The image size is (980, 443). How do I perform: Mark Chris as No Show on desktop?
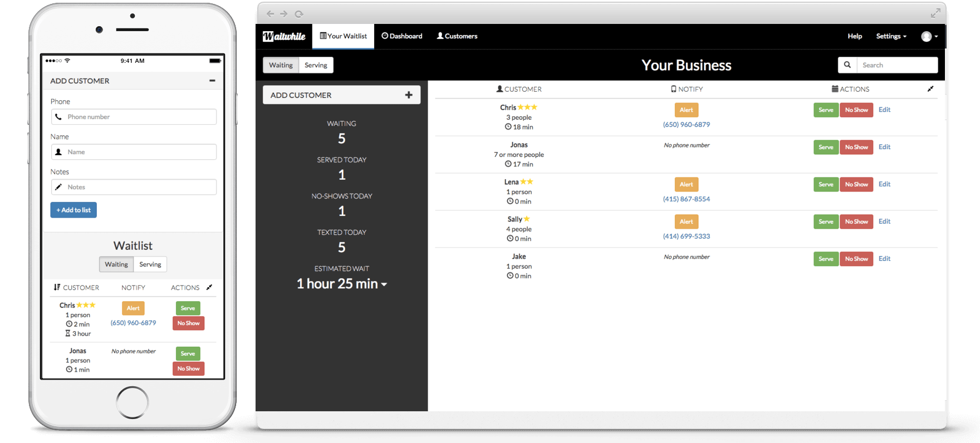click(856, 110)
